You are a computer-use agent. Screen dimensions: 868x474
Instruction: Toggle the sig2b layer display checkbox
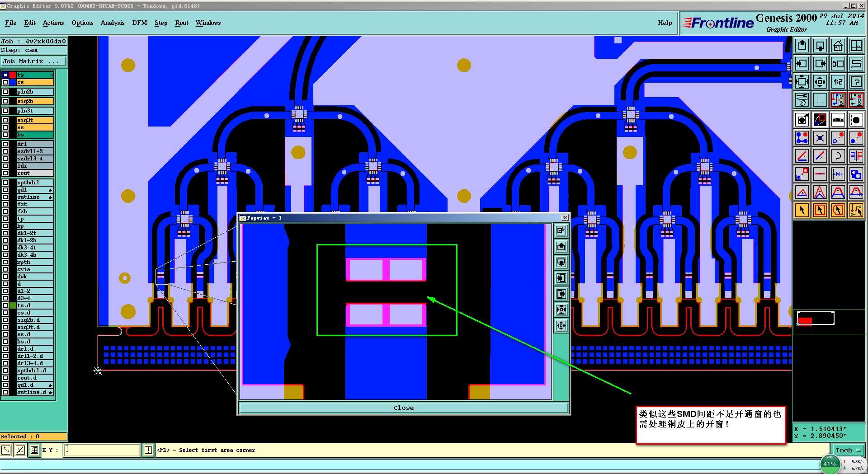tap(5, 101)
